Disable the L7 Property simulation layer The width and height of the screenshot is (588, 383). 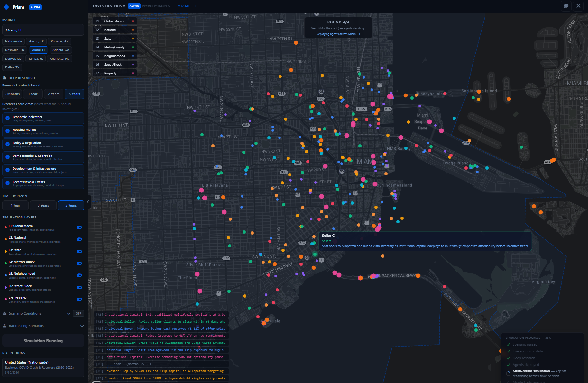pos(79,299)
